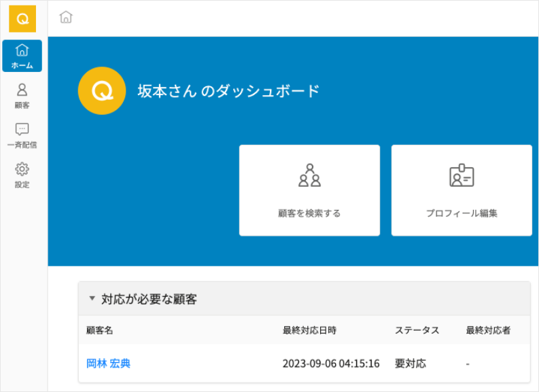
Task: Click the home breadcrumb icon in top bar
Action: tap(66, 18)
